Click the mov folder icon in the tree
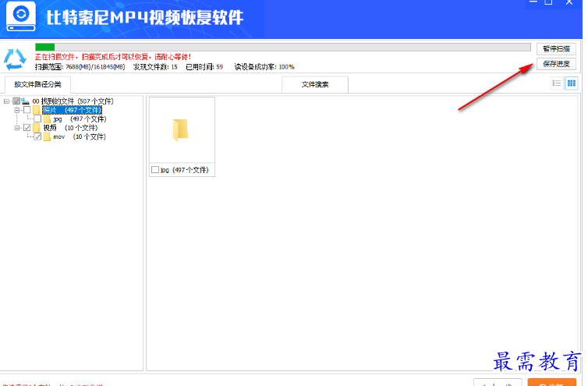The height and width of the screenshot is (386, 588). coord(47,137)
